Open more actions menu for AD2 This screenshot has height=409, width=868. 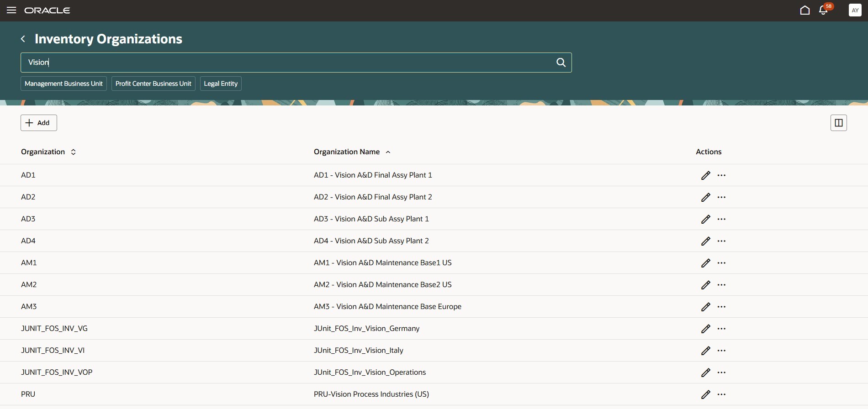[722, 197]
